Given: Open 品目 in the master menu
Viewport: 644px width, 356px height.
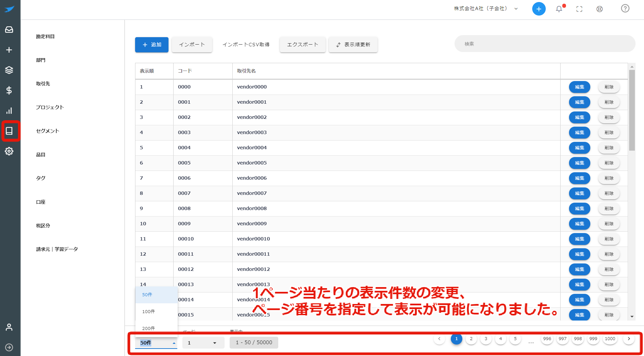Looking at the screenshot, I should click(x=41, y=155).
